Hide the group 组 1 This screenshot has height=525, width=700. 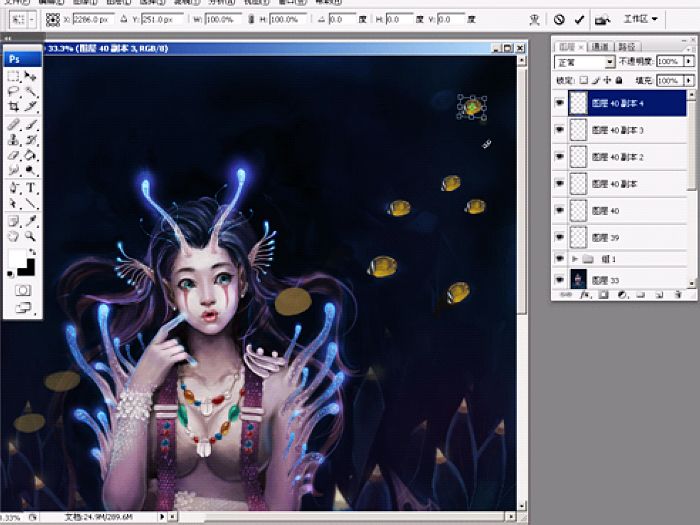click(x=559, y=258)
